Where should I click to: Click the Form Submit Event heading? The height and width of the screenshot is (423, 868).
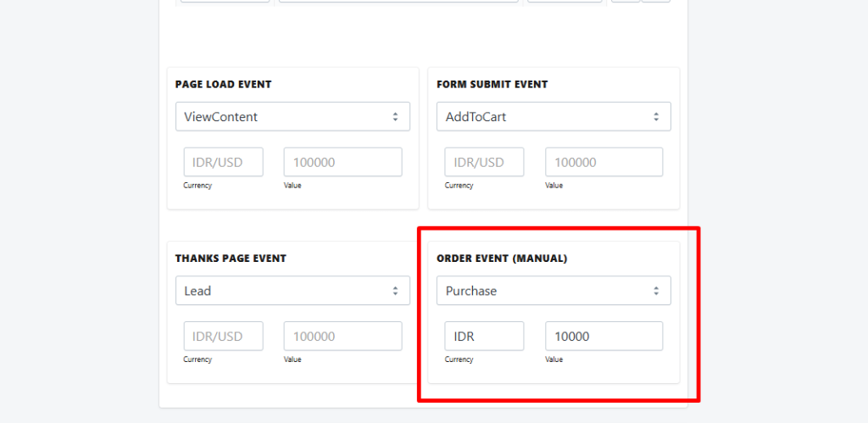[492, 85]
